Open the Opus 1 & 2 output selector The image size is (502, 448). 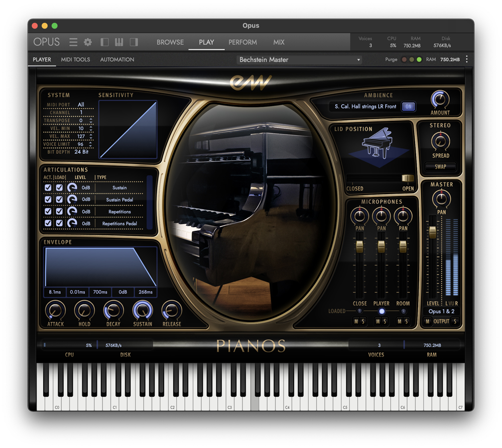441,311
